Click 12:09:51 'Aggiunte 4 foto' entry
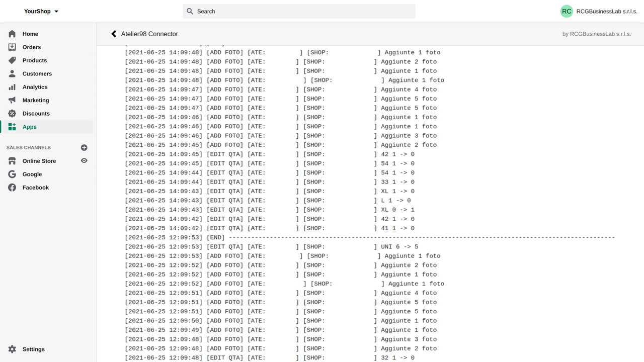This screenshot has height=362, width=644. (x=281, y=293)
